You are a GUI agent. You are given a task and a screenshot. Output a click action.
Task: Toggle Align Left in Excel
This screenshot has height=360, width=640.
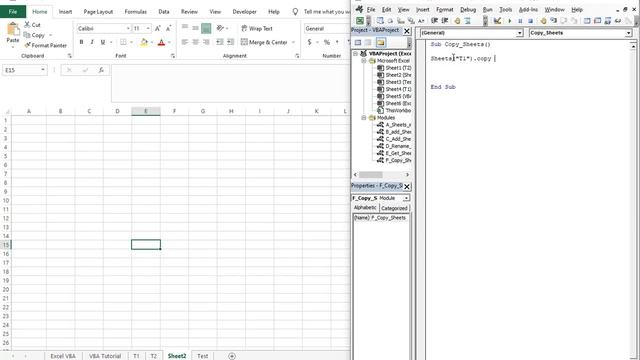point(185,42)
